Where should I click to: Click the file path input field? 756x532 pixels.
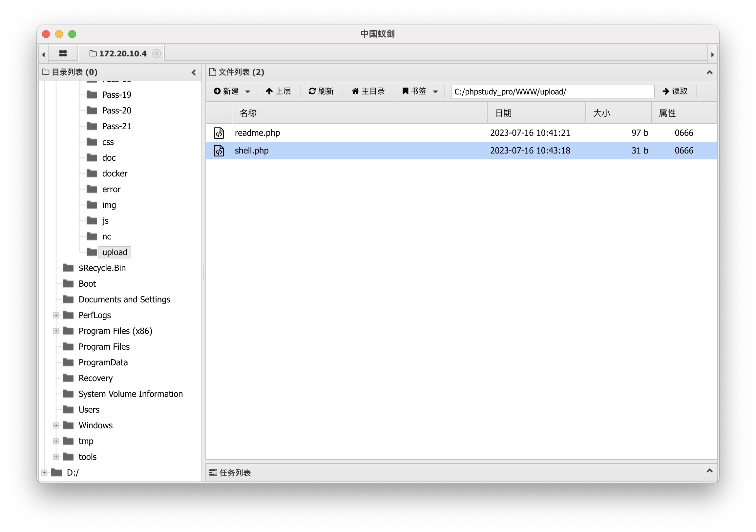click(553, 92)
